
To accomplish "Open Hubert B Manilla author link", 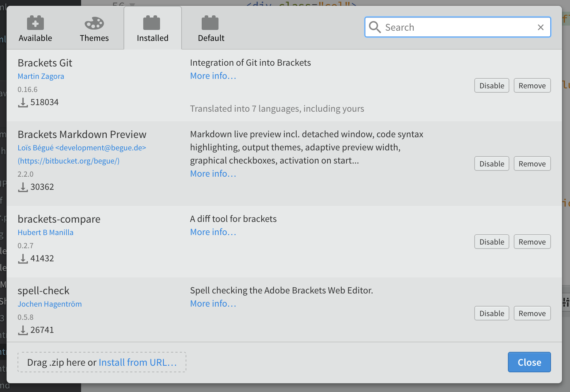I will pos(46,232).
